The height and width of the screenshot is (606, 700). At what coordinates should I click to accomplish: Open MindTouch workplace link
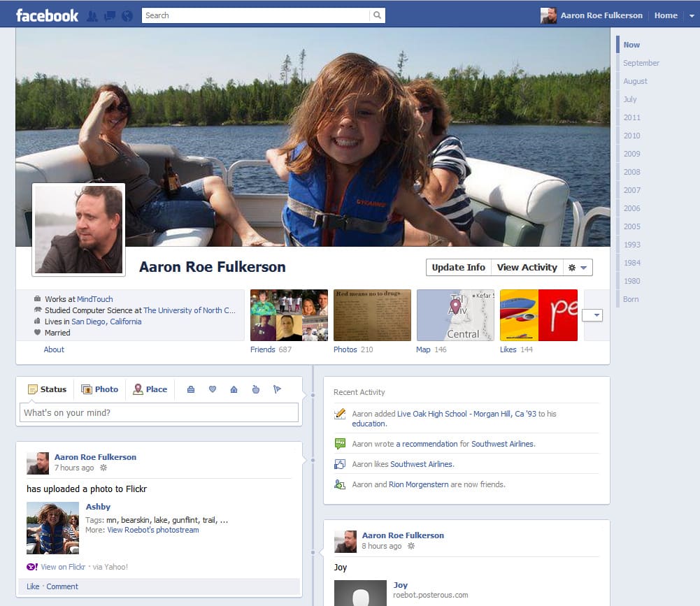pos(94,299)
